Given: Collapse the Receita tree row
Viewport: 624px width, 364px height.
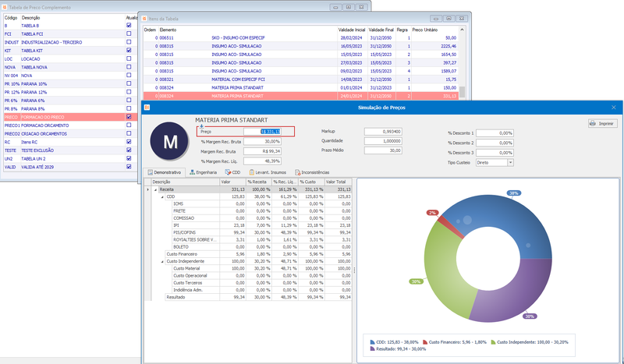Looking at the screenshot, I should [x=155, y=189].
